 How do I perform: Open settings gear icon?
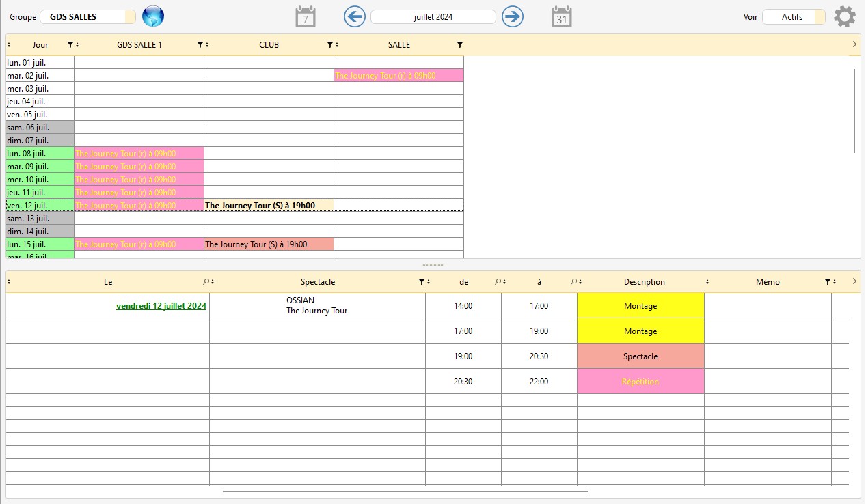(x=844, y=16)
